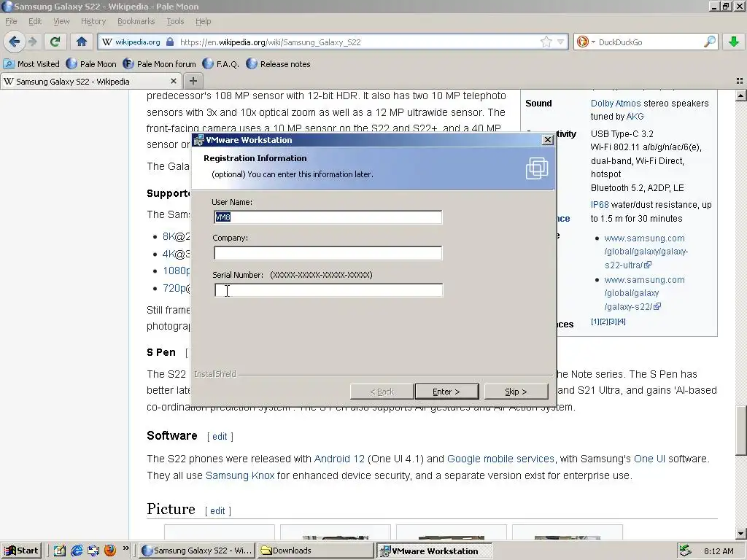
Task: Go forward using browser forward arrow
Action: [x=32, y=42]
